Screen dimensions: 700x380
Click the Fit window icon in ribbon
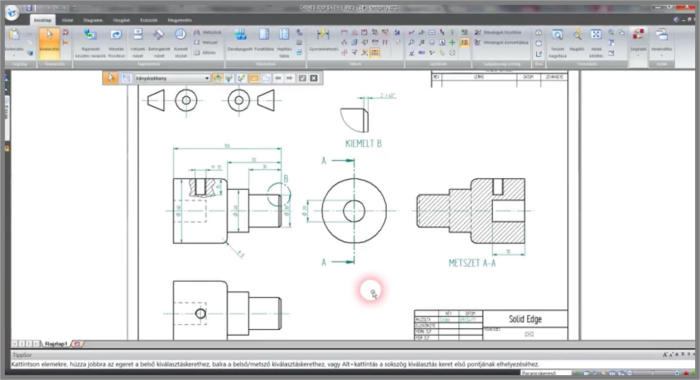point(596,43)
